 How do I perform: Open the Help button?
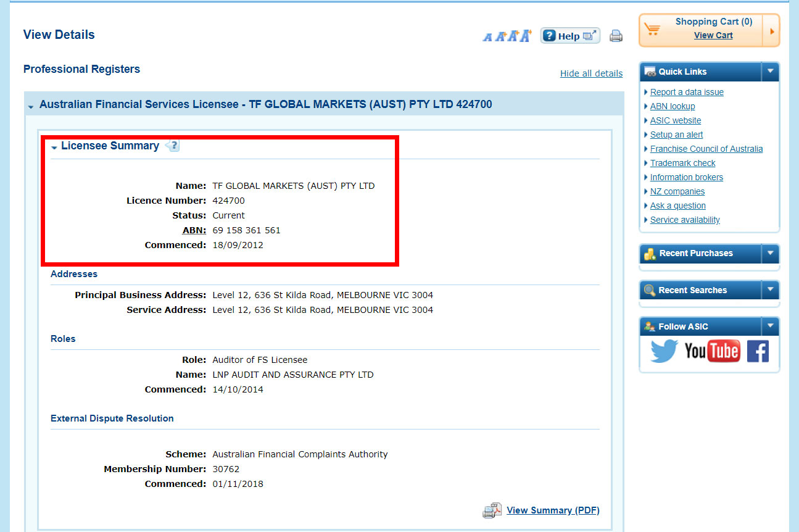pyautogui.click(x=569, y=36)
